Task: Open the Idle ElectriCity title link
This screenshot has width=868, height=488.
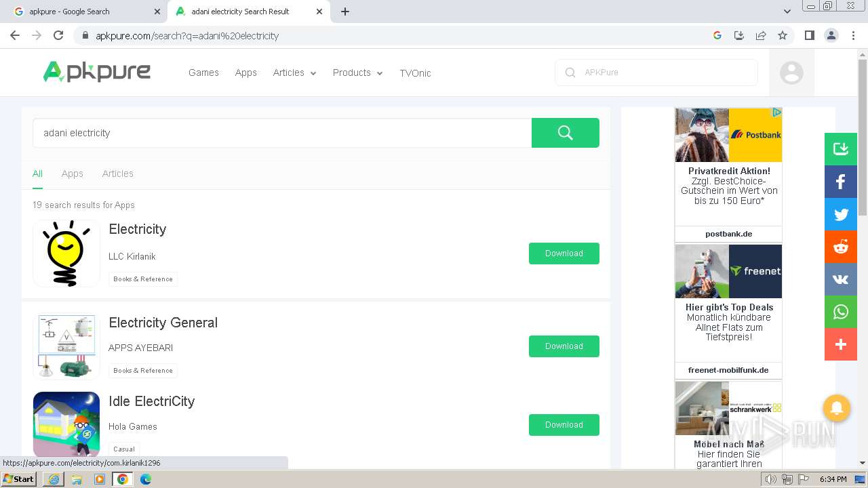Action: 152,401
